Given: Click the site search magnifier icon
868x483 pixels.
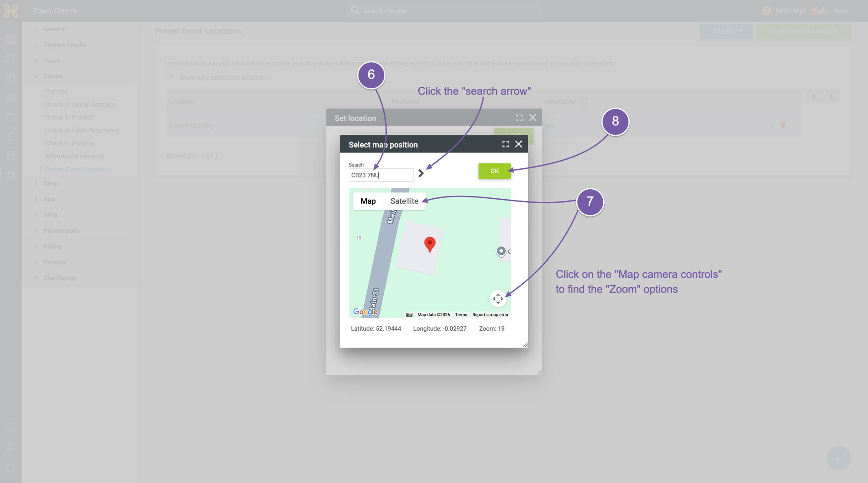Looking at the screenshot, I should [355, 10].
